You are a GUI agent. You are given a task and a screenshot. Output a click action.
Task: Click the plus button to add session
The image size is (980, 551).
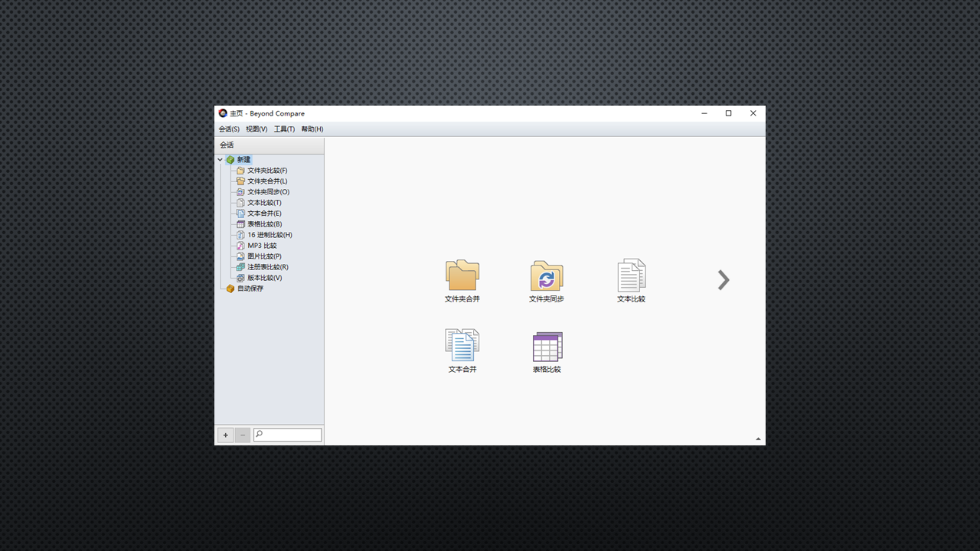point(225,435)
